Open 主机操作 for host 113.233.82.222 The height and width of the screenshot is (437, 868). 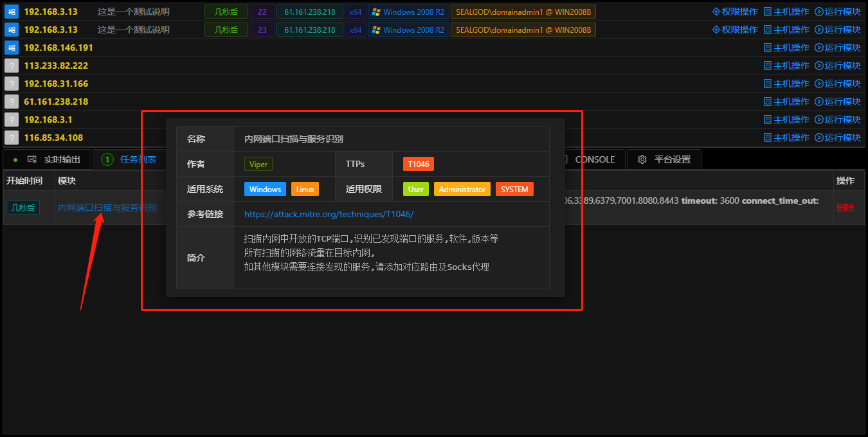786,66
